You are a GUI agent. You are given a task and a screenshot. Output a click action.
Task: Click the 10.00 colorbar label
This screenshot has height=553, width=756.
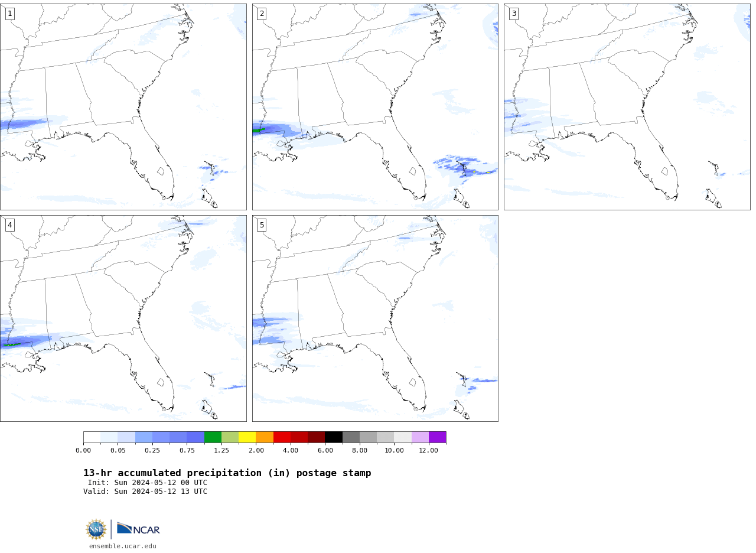[x=395, y=450]
